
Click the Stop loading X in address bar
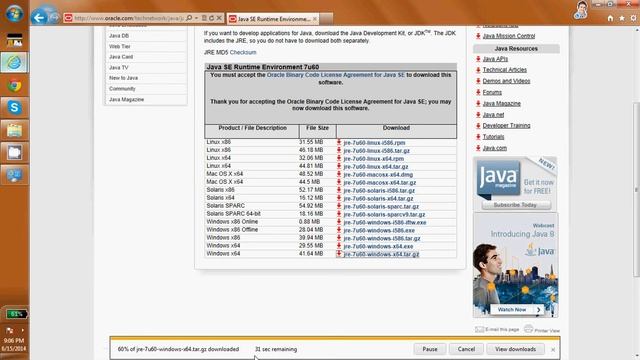click(x=219, y=18)
